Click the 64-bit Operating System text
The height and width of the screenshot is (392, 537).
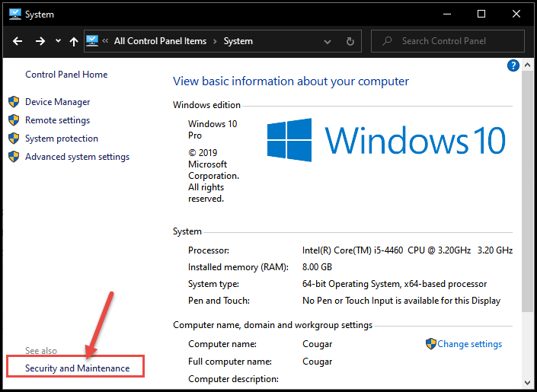point(395,284)
